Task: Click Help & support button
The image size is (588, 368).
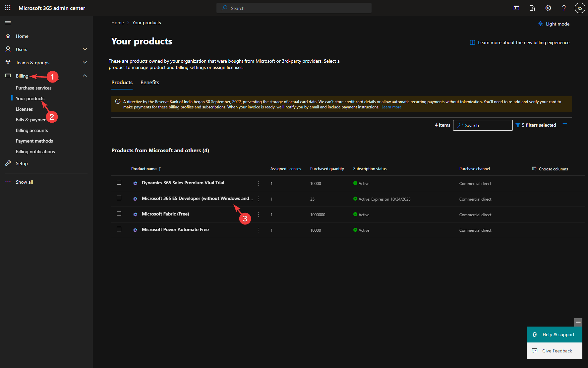Action: pos(555,335)
